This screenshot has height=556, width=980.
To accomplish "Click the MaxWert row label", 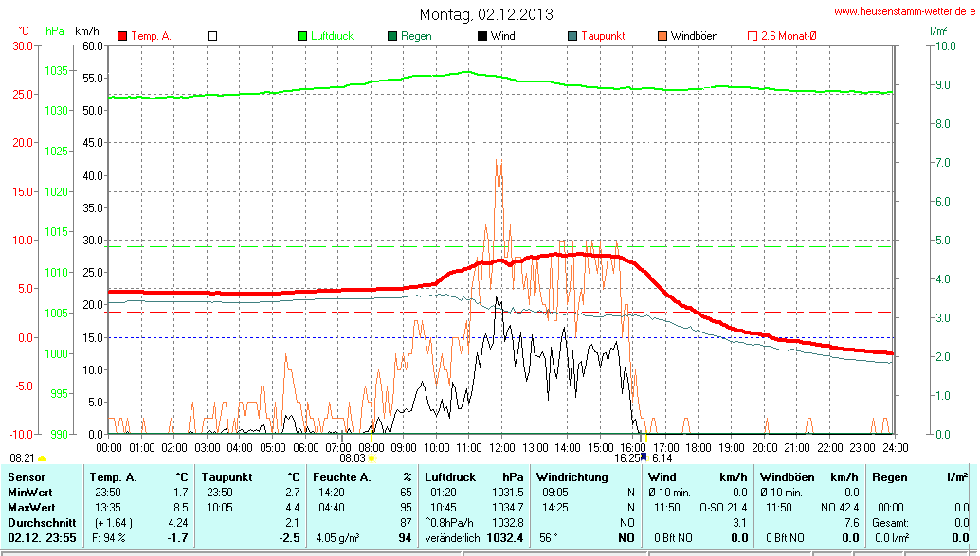I will pos(30,508).
